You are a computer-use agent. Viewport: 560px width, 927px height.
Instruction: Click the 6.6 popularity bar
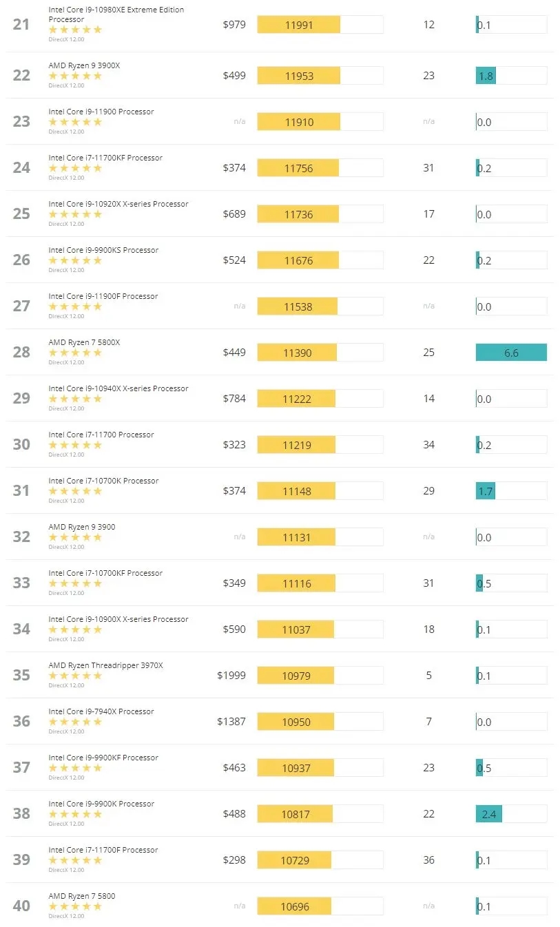(x=511, y=353)
